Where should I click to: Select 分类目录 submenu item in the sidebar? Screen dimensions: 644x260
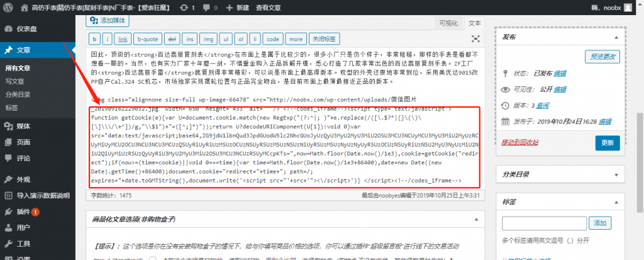(18, 94)
